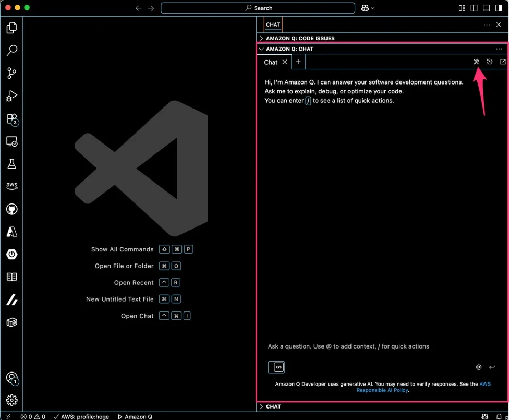The width and height of the screenshot is (509, 420).
Task: Open the Extensions view with the 3 badge
Action: (12, 119)
